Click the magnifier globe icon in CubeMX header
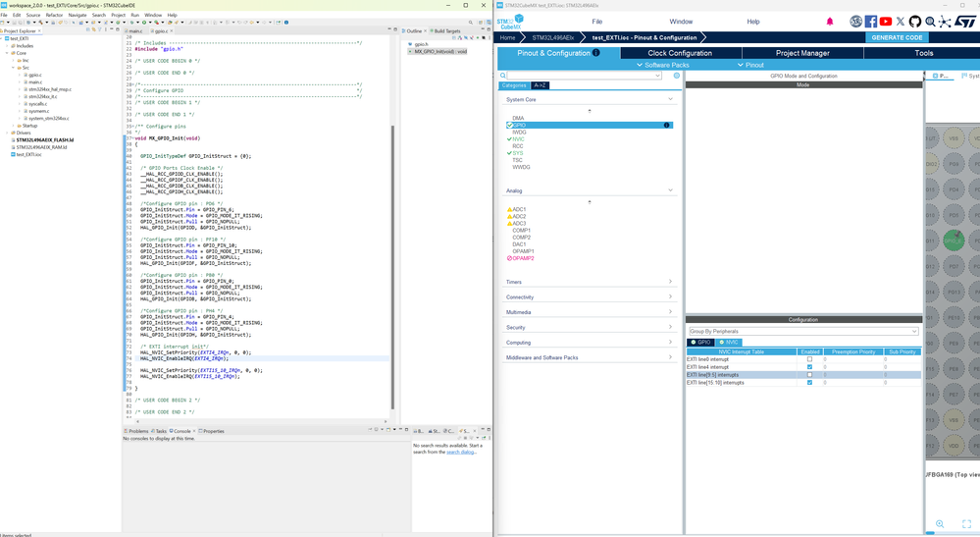 click(x=930, y=22)
